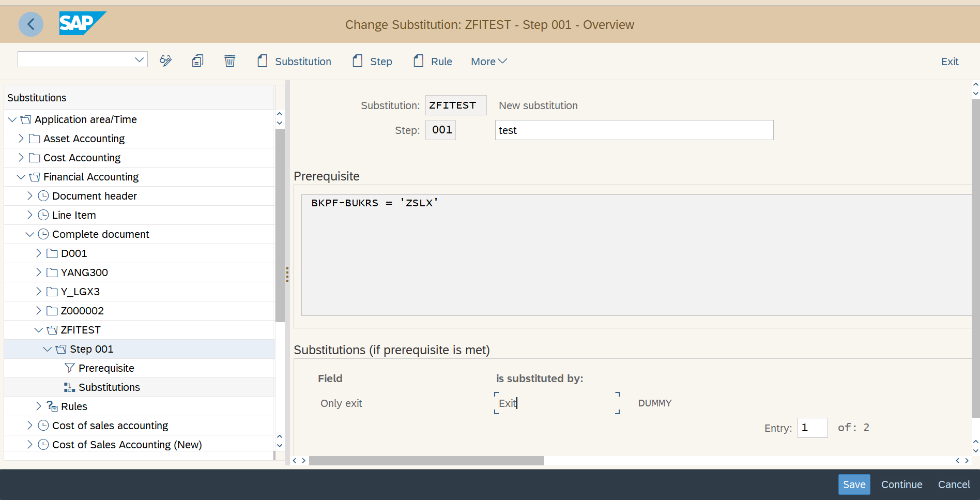The height and width of the screenshot is (500, 980).
Task: Expand the YANG300 folder
Action: pyautogui.click(x=38, y=272)
